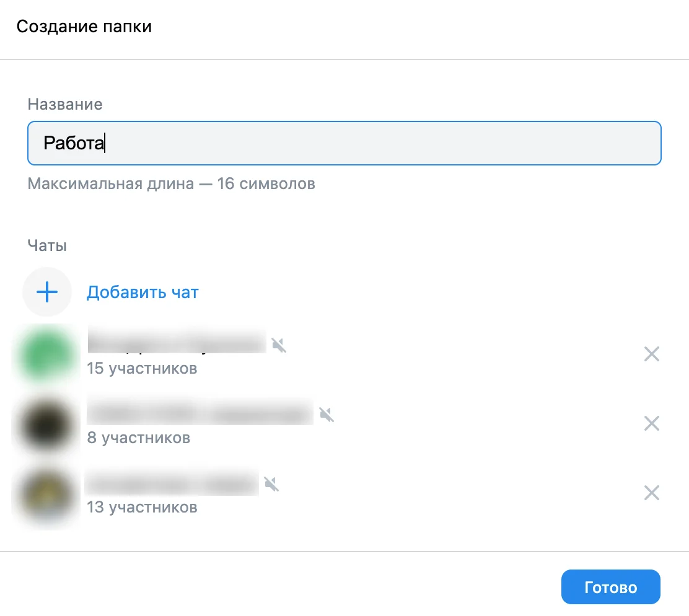689x616 pixels.
Task: Click the blurred name of 8-participant chat
Action: click(x=200, y=412)
